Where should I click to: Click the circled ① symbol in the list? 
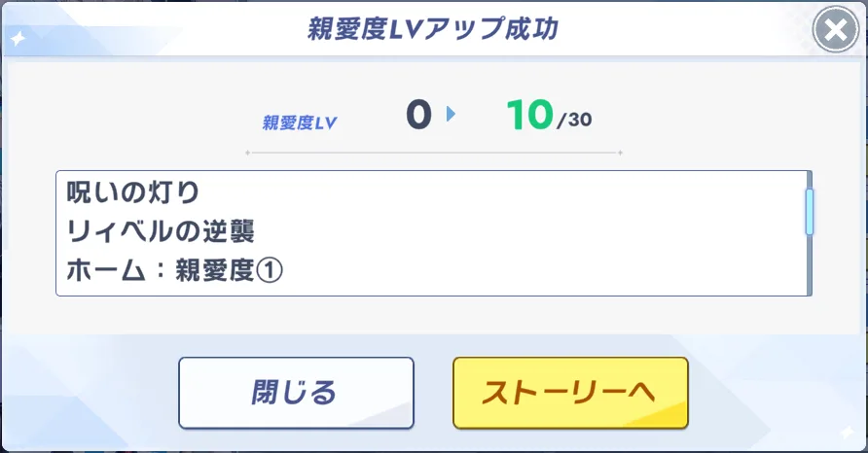click(x=271, y=272)
